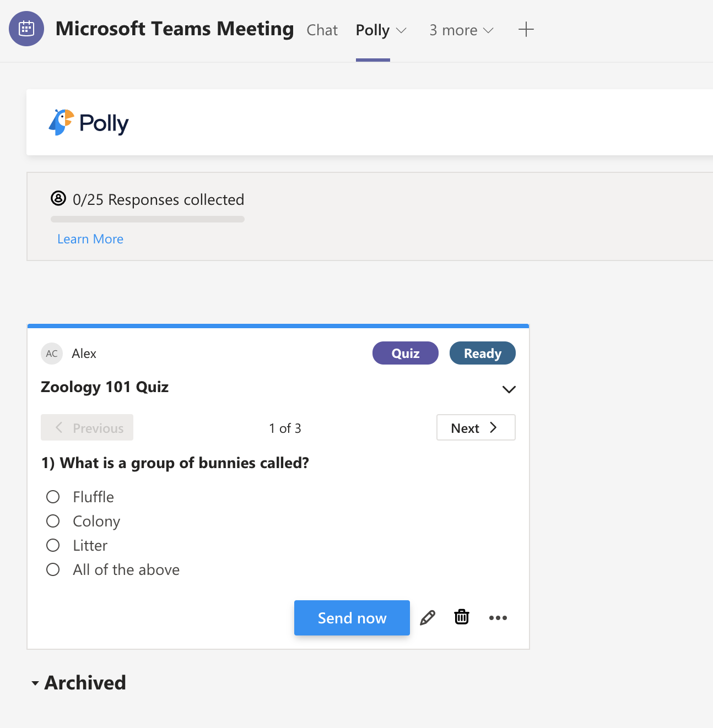Add a new tab with the plus icon
Viewport: 713px width, 728px height.
pyautogui.click(x=526, y=30)
